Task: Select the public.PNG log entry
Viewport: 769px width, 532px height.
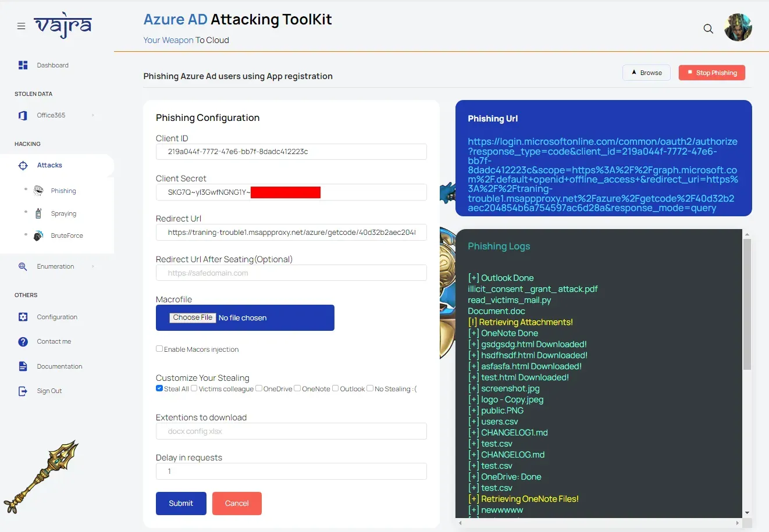Action: coord(496,410)
